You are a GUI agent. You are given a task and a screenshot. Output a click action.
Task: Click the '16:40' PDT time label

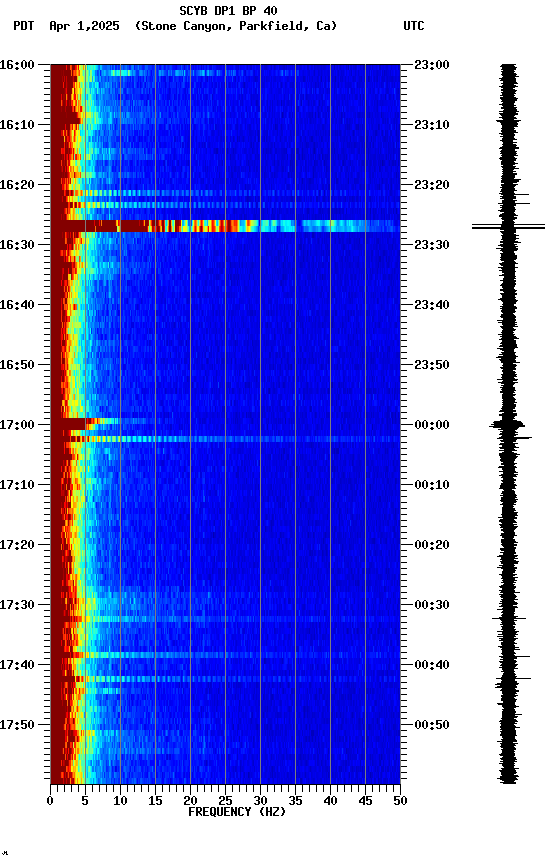[17, 305]
